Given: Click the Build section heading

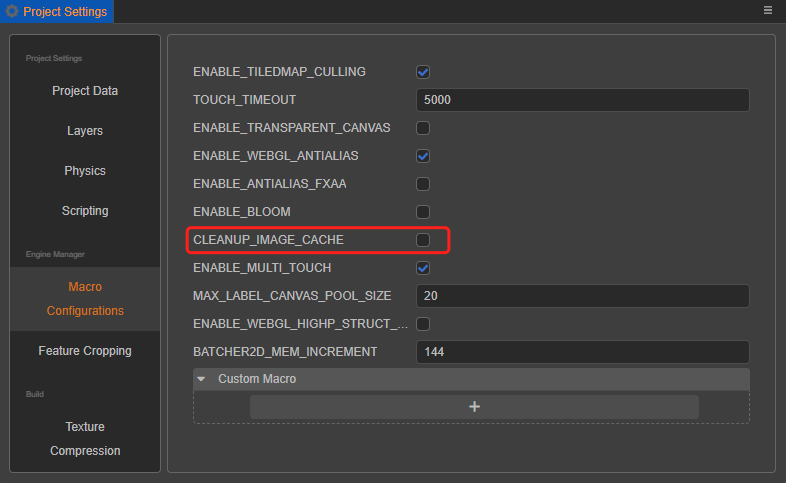Looking at the screenshot, I should click(x=35, y=394).
